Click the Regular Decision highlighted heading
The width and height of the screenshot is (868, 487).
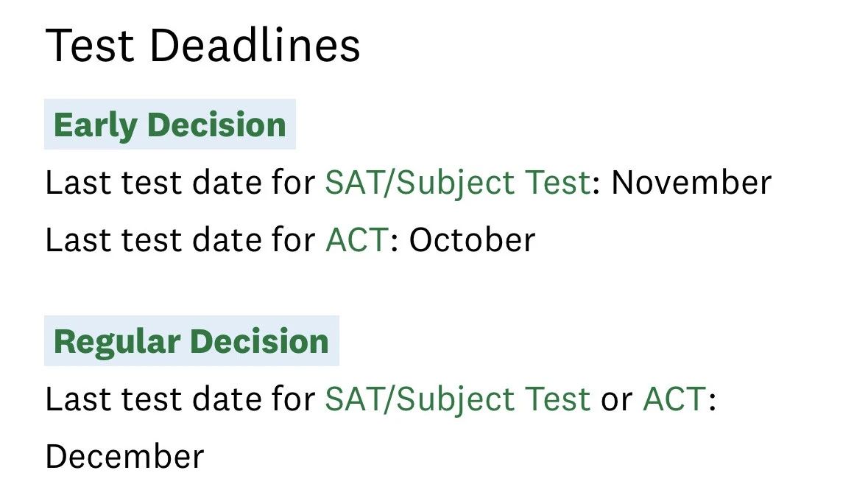tap(191, 340)
